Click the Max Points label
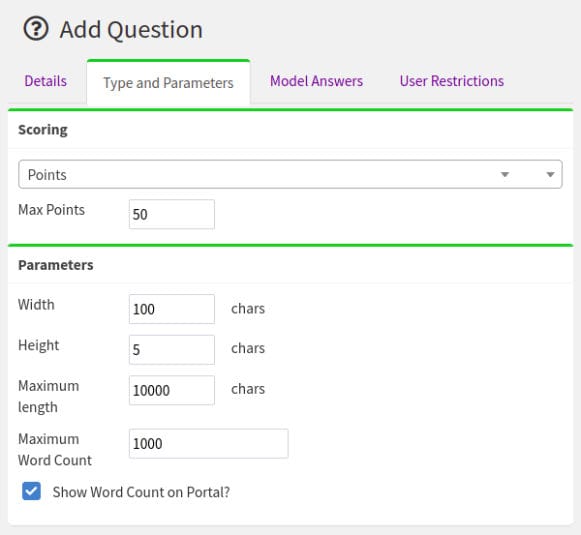Viewport: 581px width, 535px height. tap(52, 210)
